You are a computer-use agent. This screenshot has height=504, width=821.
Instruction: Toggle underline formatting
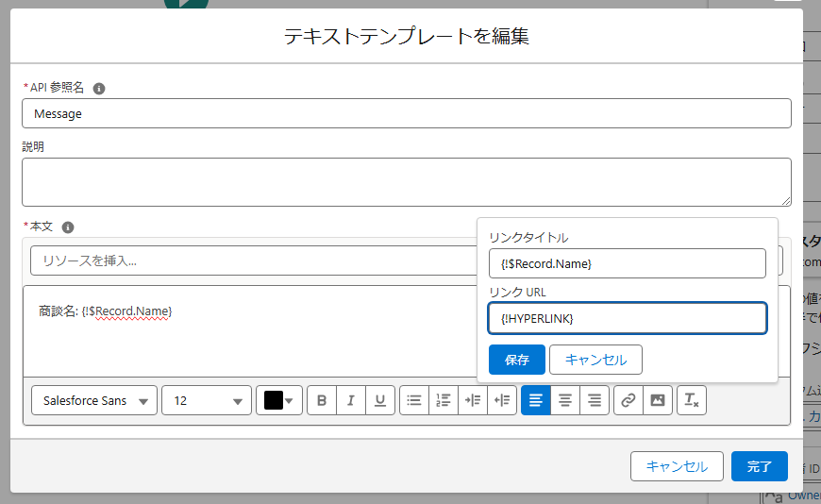pyautogui.click(x=380, y=400)
